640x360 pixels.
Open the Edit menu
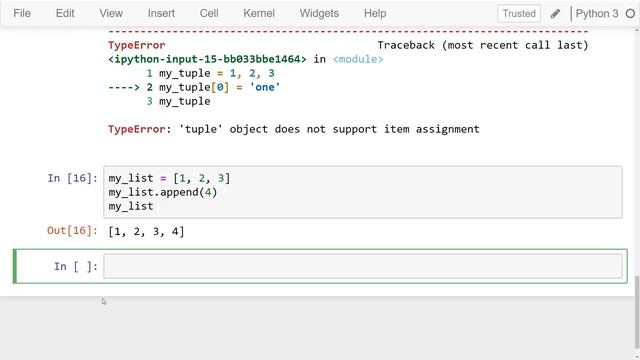point(65,13)
